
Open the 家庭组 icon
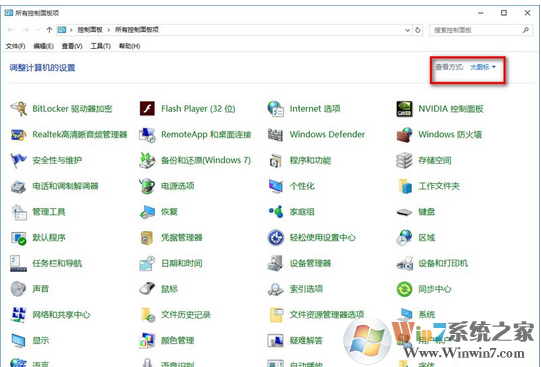click(x=276, y=212)
